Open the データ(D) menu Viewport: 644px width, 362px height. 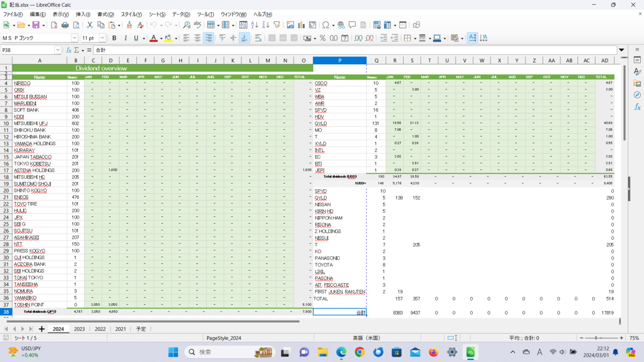click(x=181, y=14)
